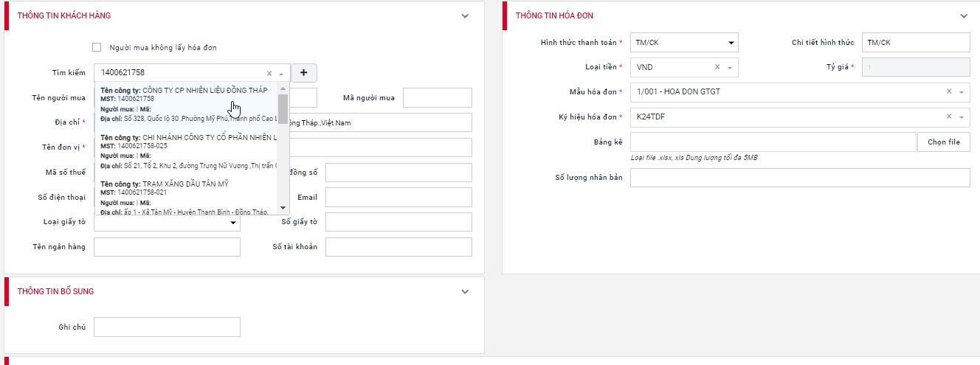Click the plus icon to add customer
This screenshot has width=980, height=365.
(304, 73)
